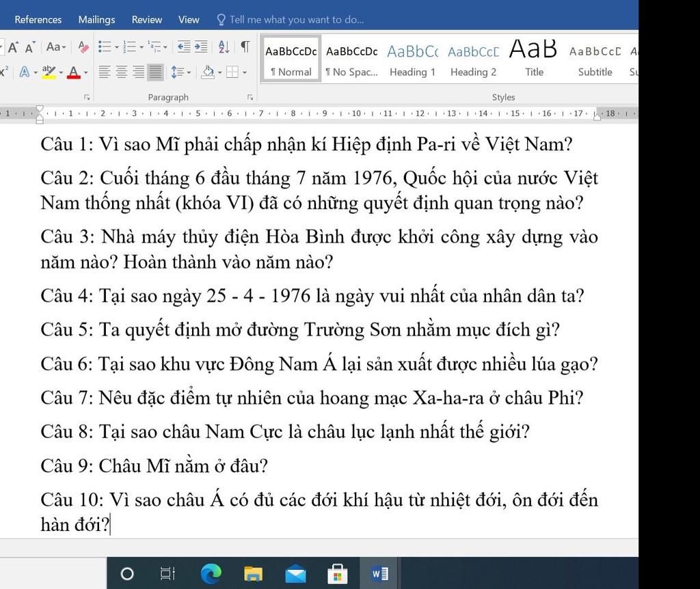Apply text effects outlined A icon

pyautogui.click(x=25, y=72)
